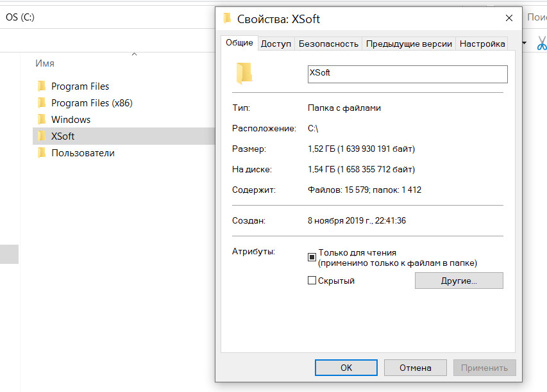Click the Пользователи folder icon
This screenshot has height=392, width=547.
pyautogui.click(x=42, y=153)
